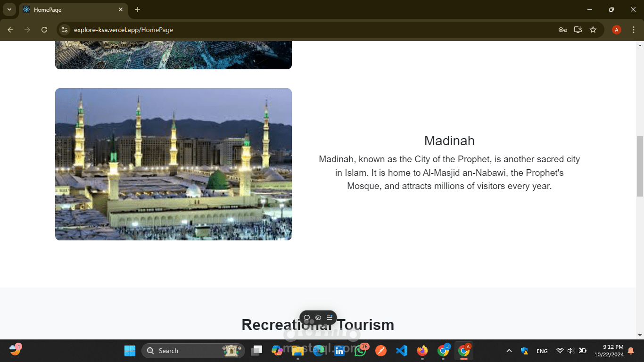Switch the ENG input language
Screen dimensions: 644x362
coord(542,351)
